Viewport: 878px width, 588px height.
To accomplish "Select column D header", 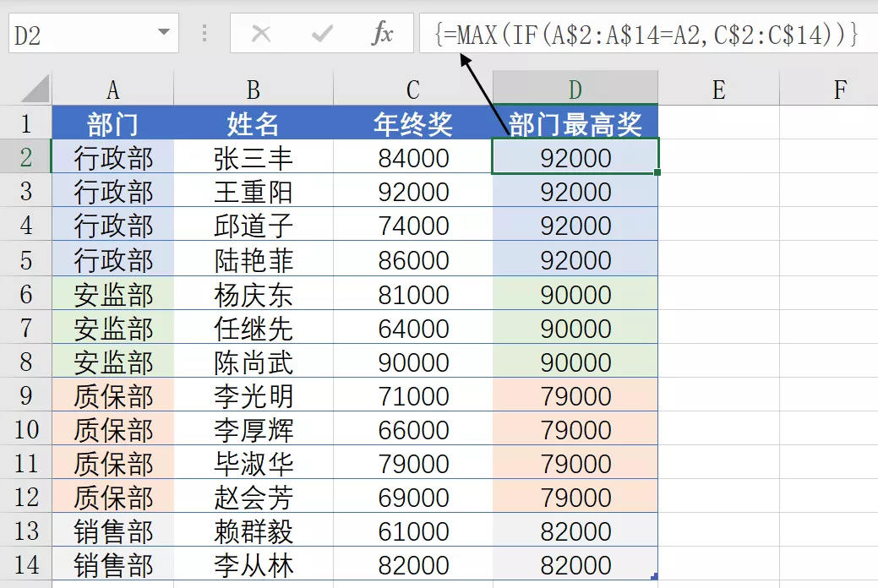I will point(575,89).
